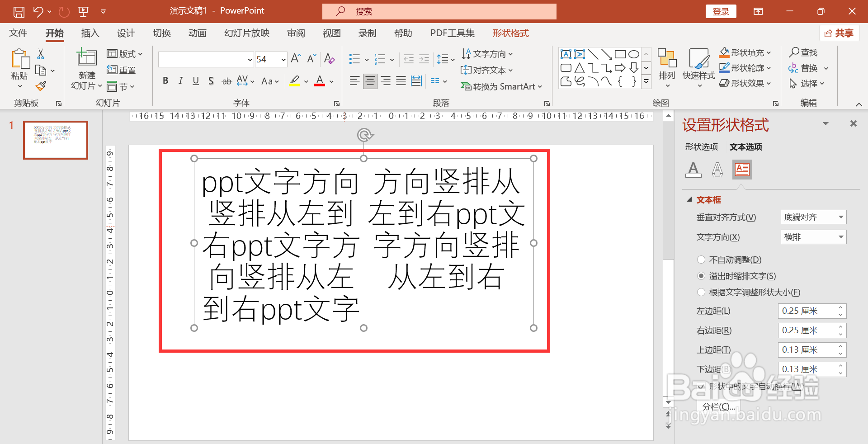Switch to the 动画 ribbon tab
Screen dimensions: 868x444
tap(198, 33)
